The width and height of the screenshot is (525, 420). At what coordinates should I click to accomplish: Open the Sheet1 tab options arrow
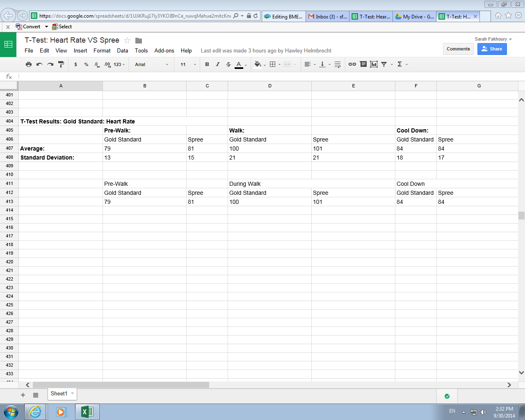point(73,393)
